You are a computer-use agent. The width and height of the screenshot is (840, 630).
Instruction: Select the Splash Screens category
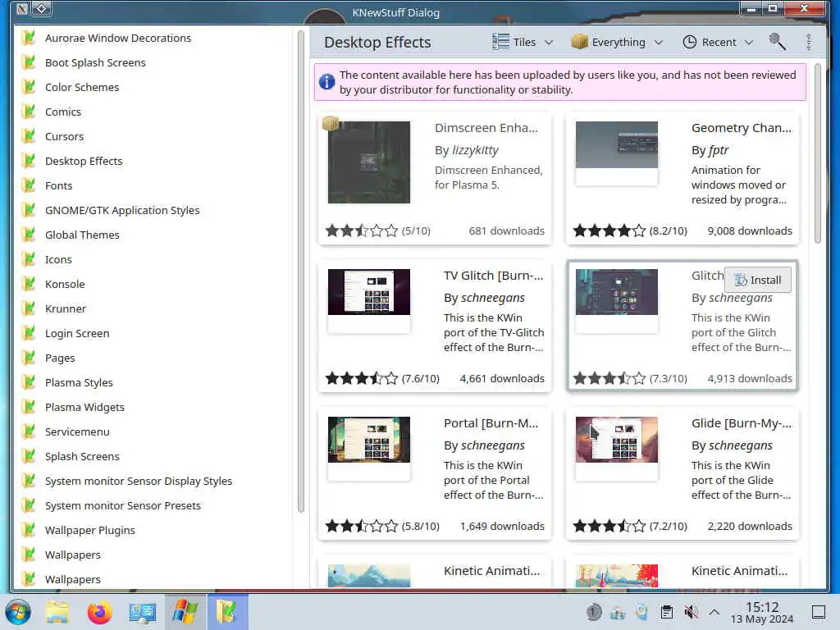pyautogui.click(x=154, y=457)
